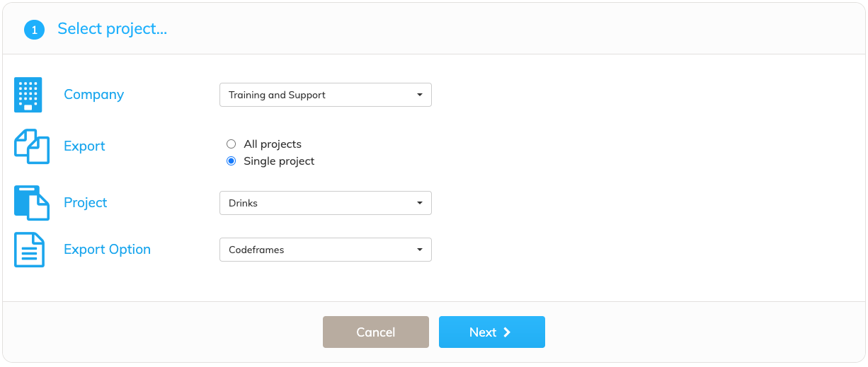This screenshot has height=367, width=868.
Task: Click the Next button
Action: tap(492, 332)
